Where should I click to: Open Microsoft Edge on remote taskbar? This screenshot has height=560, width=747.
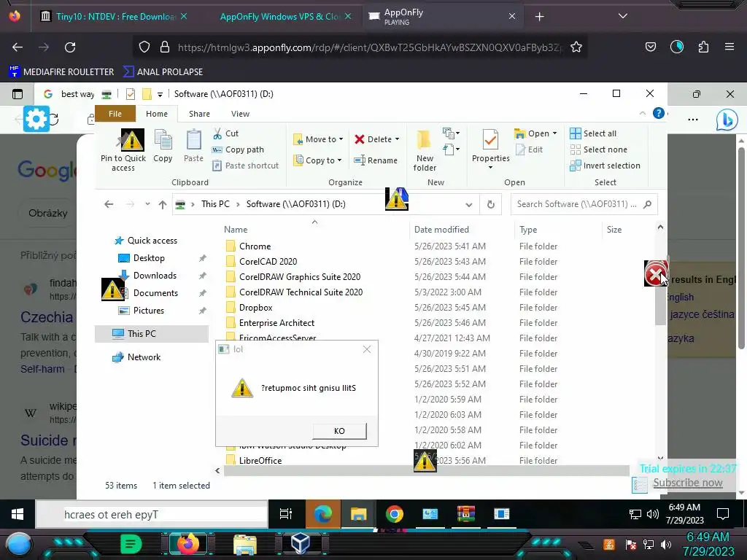322,514
